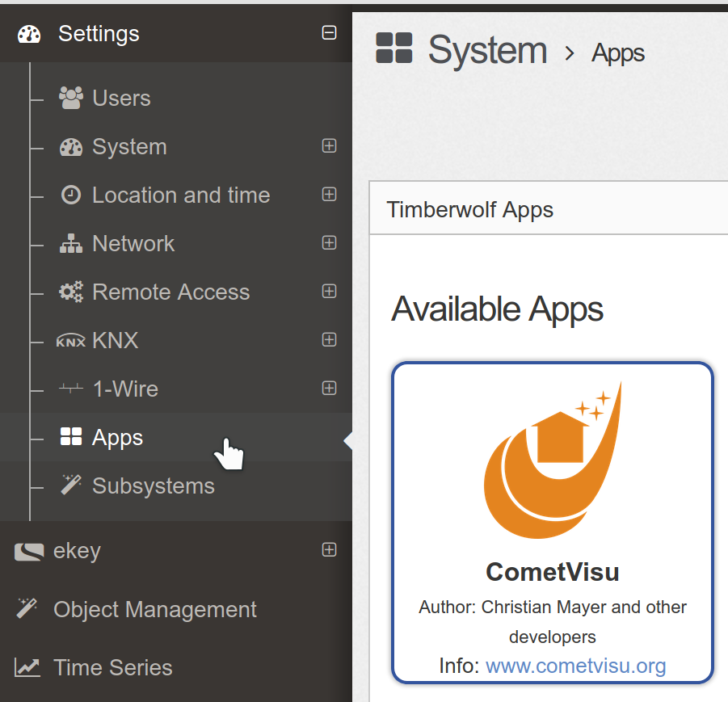
Task: Click the Network topology icon
Action: (x=71, y=243)
